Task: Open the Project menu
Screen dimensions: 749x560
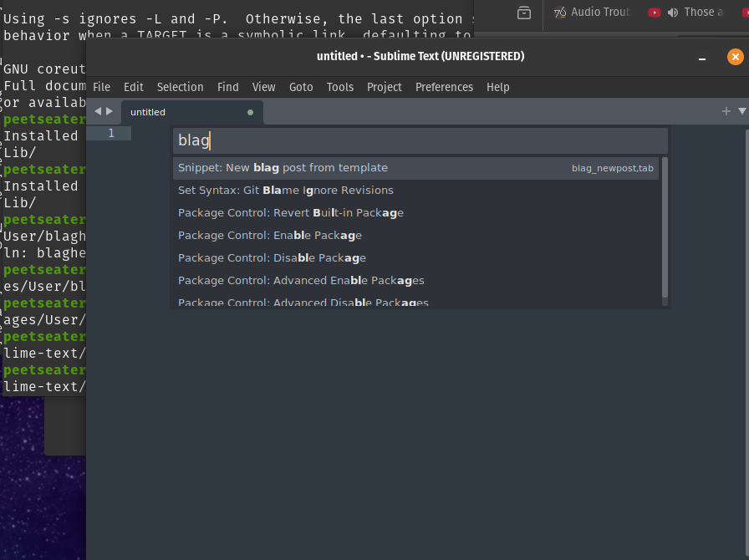Action: 384,87
